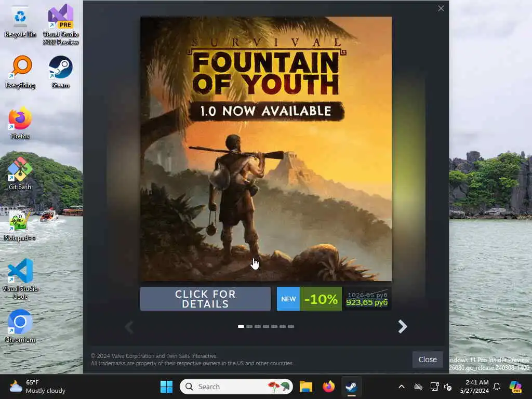
Task: Select the sixth carousel page indicator
Action: coord(283,326)
